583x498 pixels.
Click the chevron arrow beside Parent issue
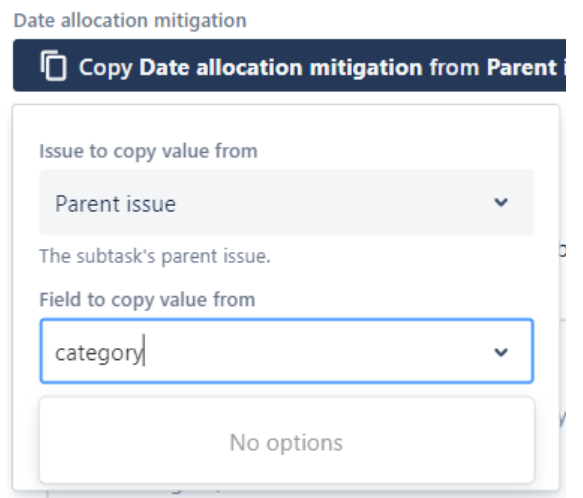click(501, 202)
